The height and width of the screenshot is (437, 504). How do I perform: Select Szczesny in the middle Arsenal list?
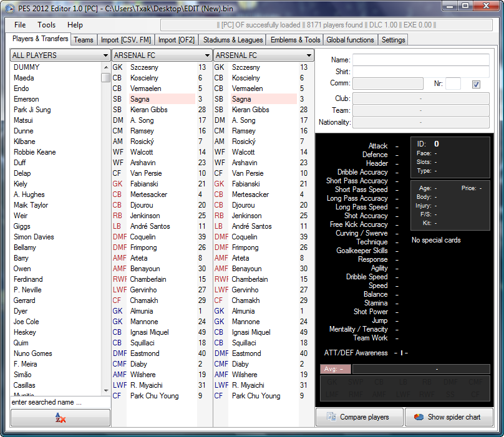144,67
